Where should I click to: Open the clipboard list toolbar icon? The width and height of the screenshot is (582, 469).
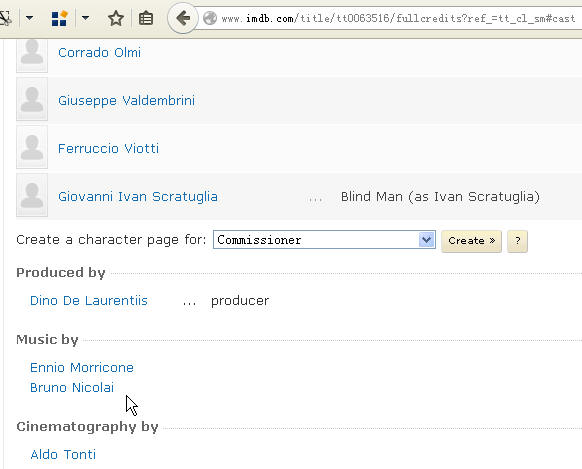146,18
